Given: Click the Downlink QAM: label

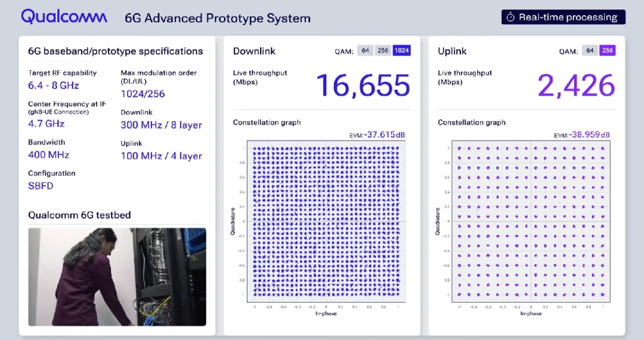Looking at the screenshot, I should [x=344, y=51].
